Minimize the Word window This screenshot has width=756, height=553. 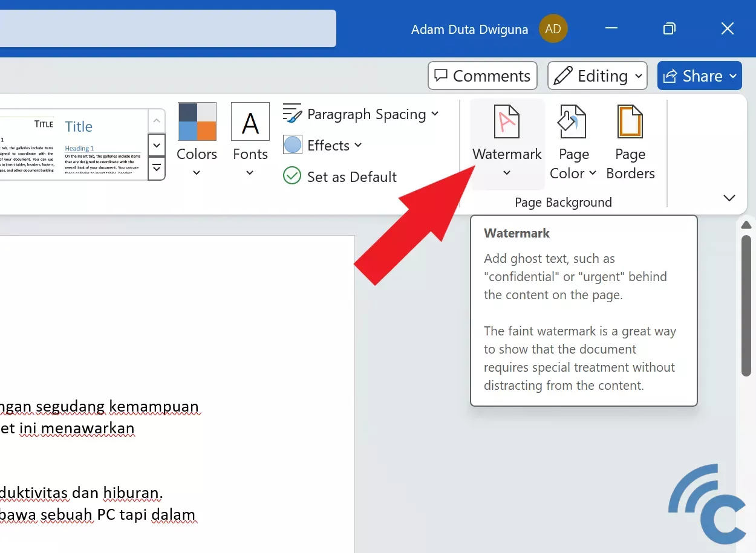point(611,28)
